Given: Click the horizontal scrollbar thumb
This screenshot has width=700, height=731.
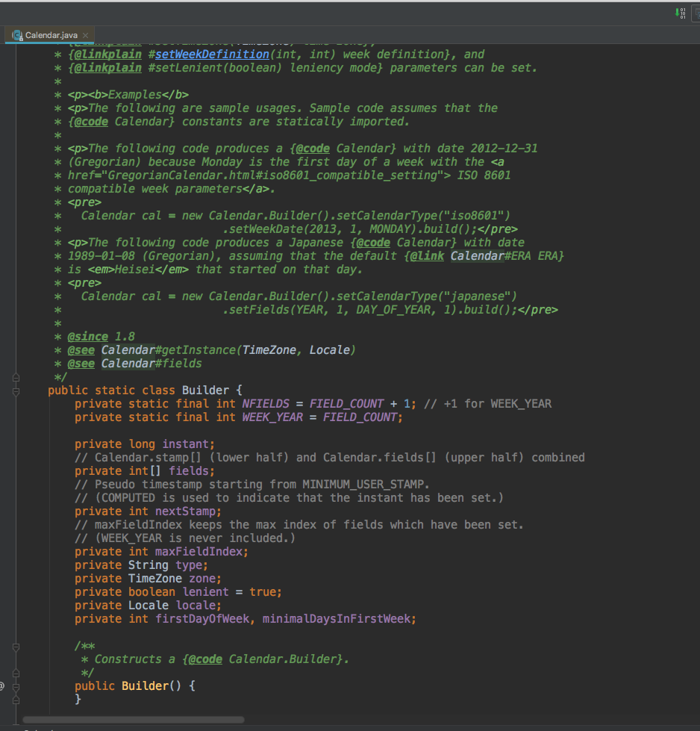Looking at the screenshot, I should point(134,719).
